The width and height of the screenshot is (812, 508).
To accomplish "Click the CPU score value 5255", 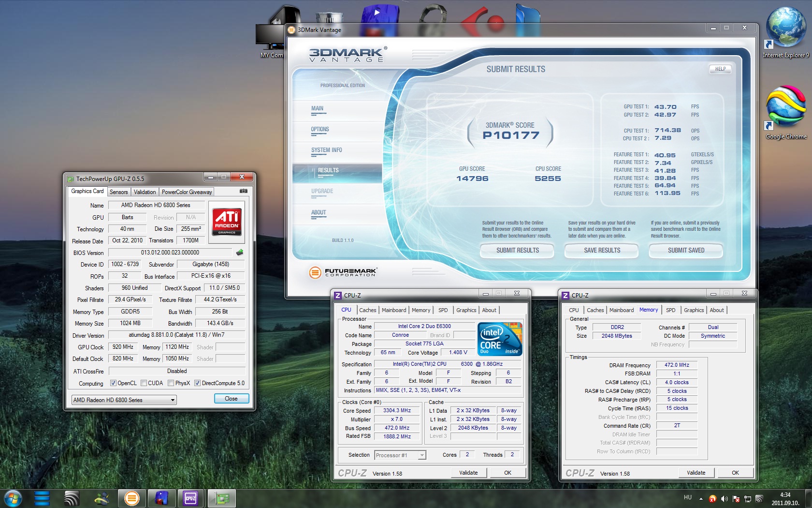I will pyautogui.click(x=548, y=179).
